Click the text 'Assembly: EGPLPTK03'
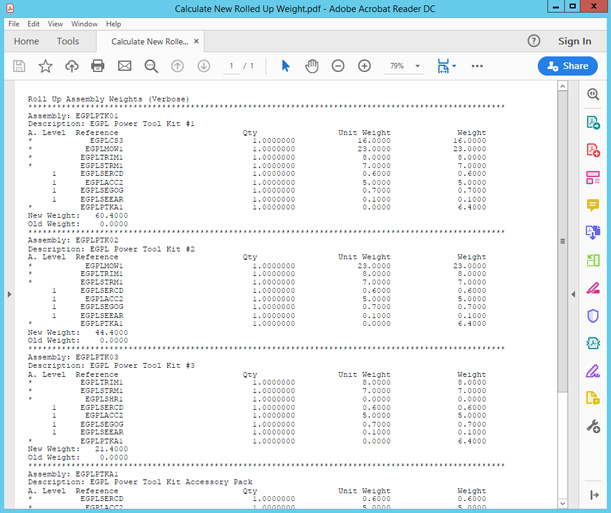The width and height of the screenshot is (611, 513). (73, 357)
